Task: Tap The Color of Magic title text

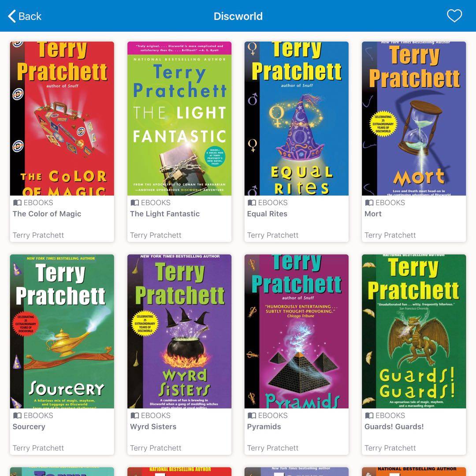Action: point(47,214)
